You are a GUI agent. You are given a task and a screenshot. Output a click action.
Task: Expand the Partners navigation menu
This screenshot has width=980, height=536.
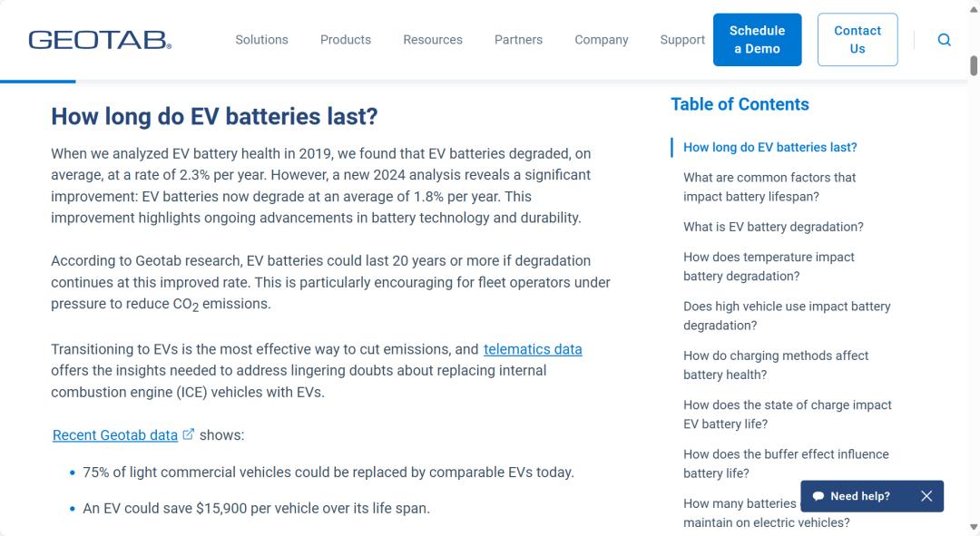518,40
